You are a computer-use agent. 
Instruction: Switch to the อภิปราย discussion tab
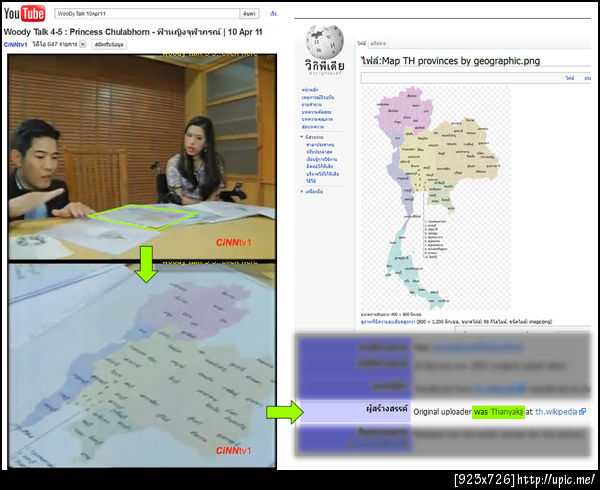pos(378,44)
